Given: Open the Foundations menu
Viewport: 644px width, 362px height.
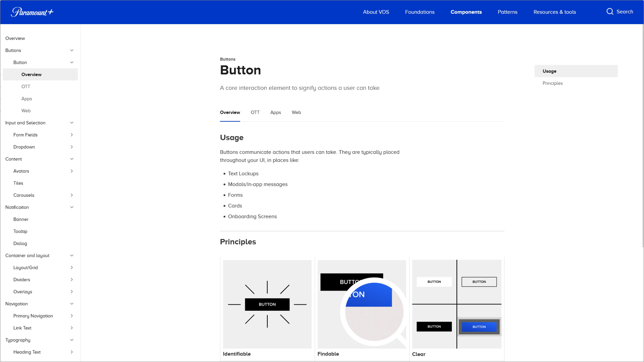Looking at the screenshot, I should click(x=420, y=12).
